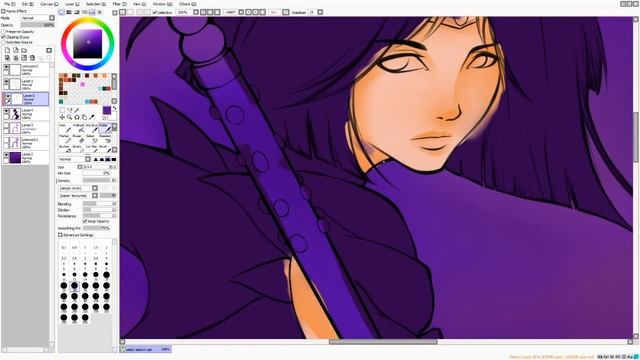This screenshot has height=360, width=640.
Task: Choose the lasso selection tool
Action: coord(70,110)
